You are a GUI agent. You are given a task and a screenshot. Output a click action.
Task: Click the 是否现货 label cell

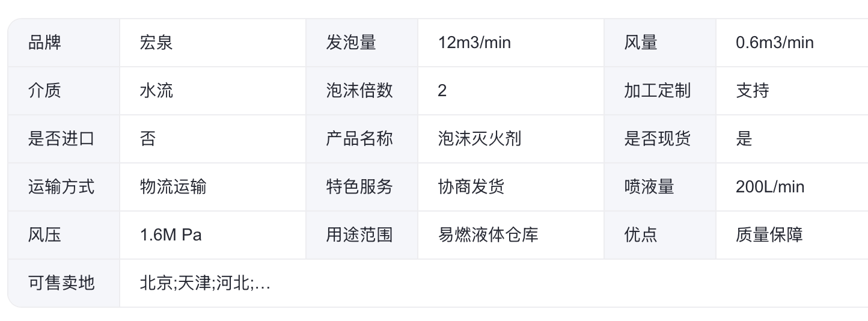click(x=657, y=139)
